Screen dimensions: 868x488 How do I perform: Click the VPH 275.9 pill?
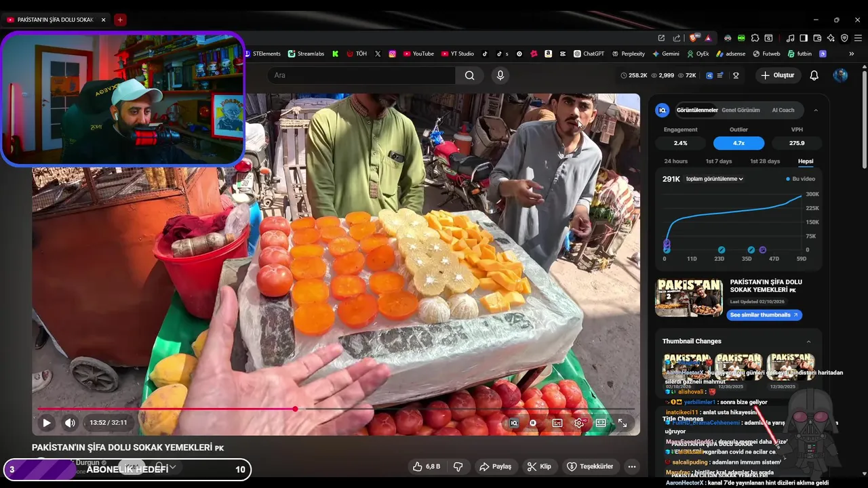[797, 143]
